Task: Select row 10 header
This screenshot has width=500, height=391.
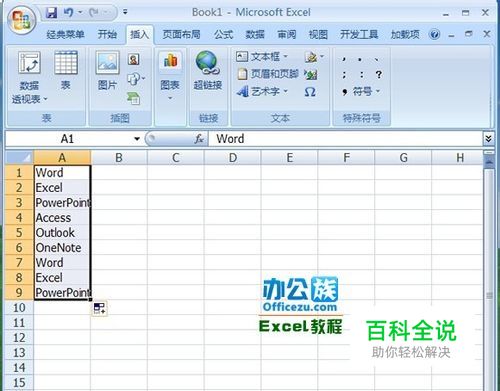Action: coord(19,307)
